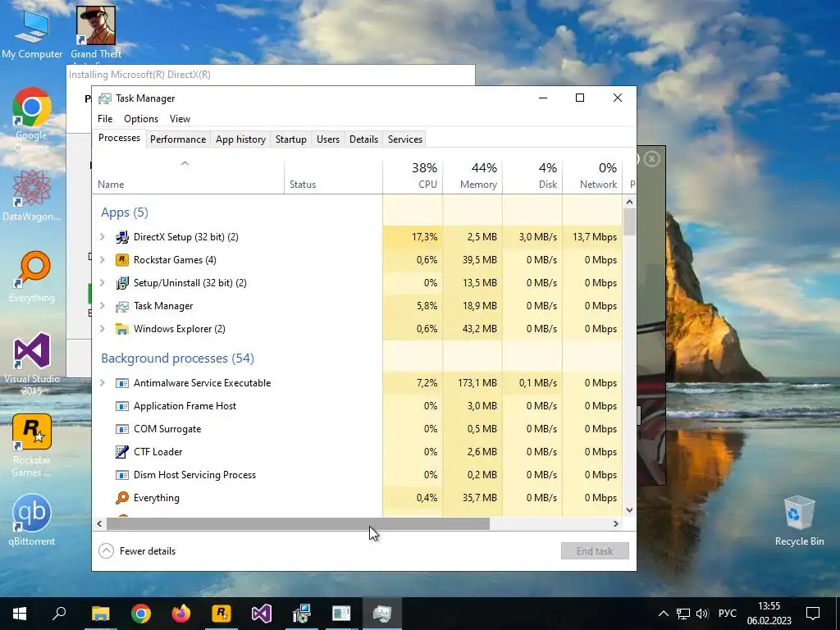Sort by the Disk column header

(532, 176)
